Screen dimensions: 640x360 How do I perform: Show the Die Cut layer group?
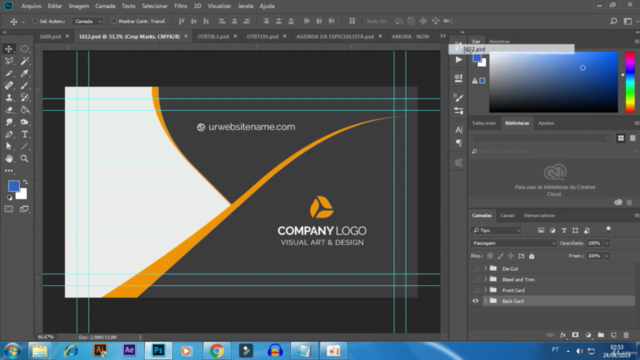click(x=475, y=269)
